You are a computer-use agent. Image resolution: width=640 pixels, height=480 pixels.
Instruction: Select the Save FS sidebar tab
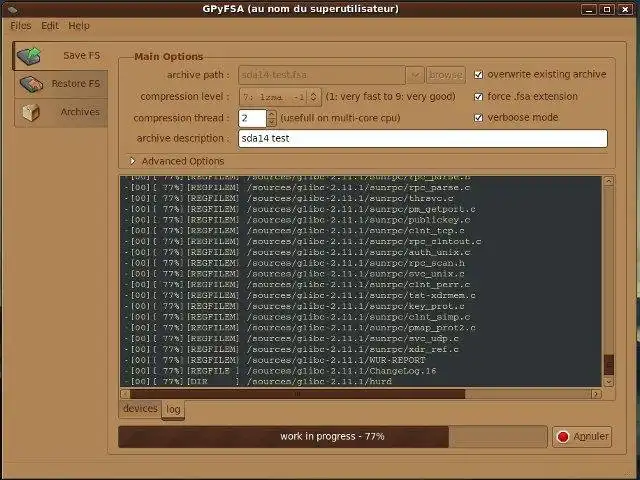point(60,56)
